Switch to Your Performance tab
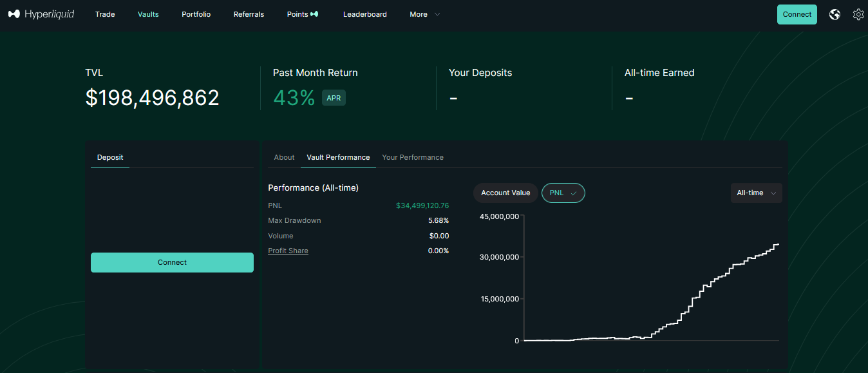Image resolution: width=868 pixels, height=373 pixels. (413, 157)
